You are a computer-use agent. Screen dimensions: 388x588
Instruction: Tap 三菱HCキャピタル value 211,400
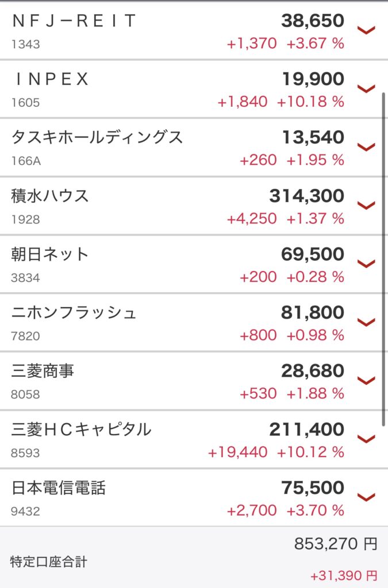click(x=306, y=430)
